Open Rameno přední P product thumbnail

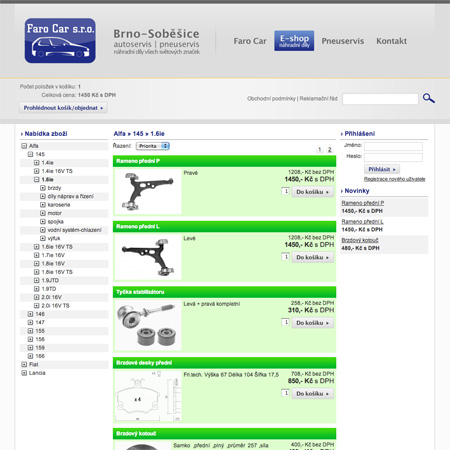[148, 191]
